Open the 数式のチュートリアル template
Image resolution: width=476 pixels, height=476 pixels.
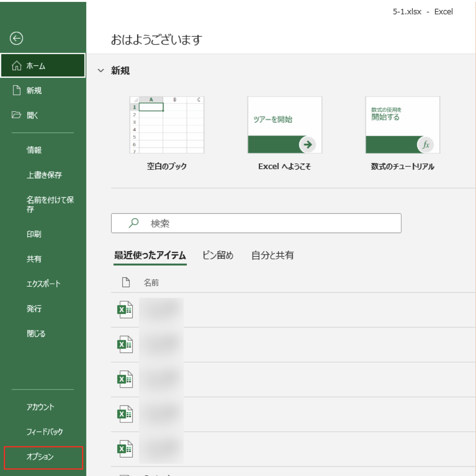[x=403, y=125]
